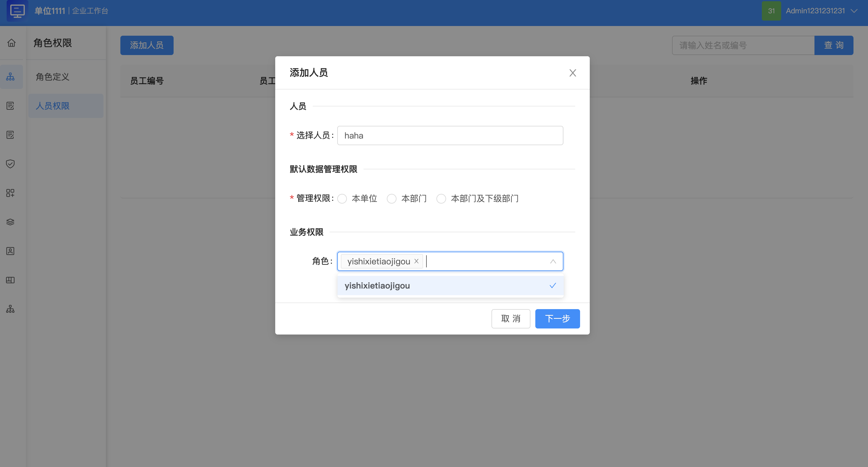Open the shield check sidebar icon
This screenshot has height=467, width=868.
click(x=11, y=164)
